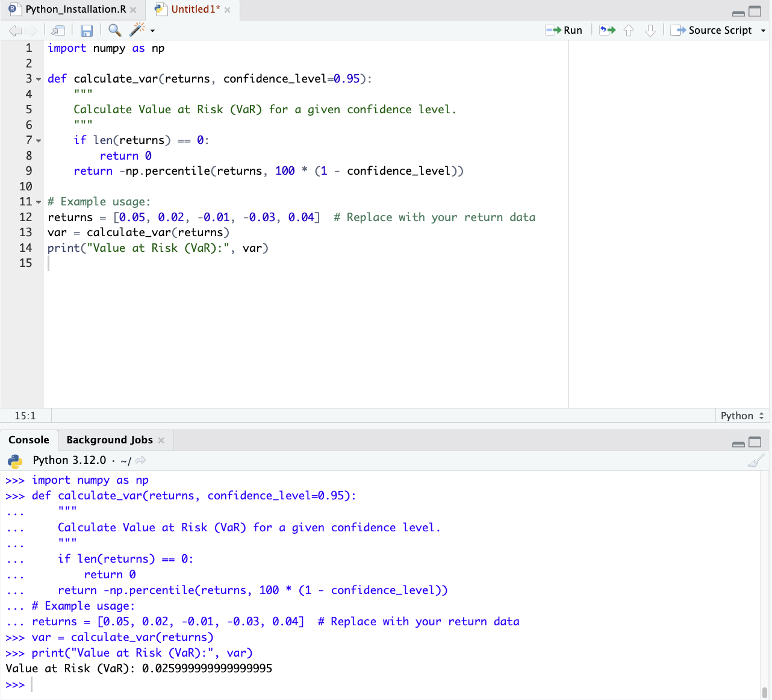Open the Source Script options dropdown
Screen dimensions: 772x700
point(764,31)
